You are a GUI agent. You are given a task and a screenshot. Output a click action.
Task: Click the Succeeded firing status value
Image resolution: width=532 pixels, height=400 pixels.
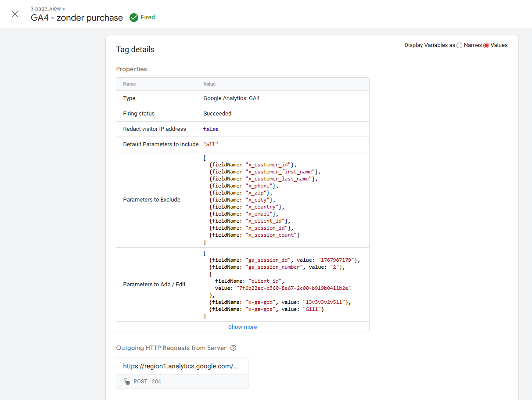pyautogui.click(x=217, y=114)
